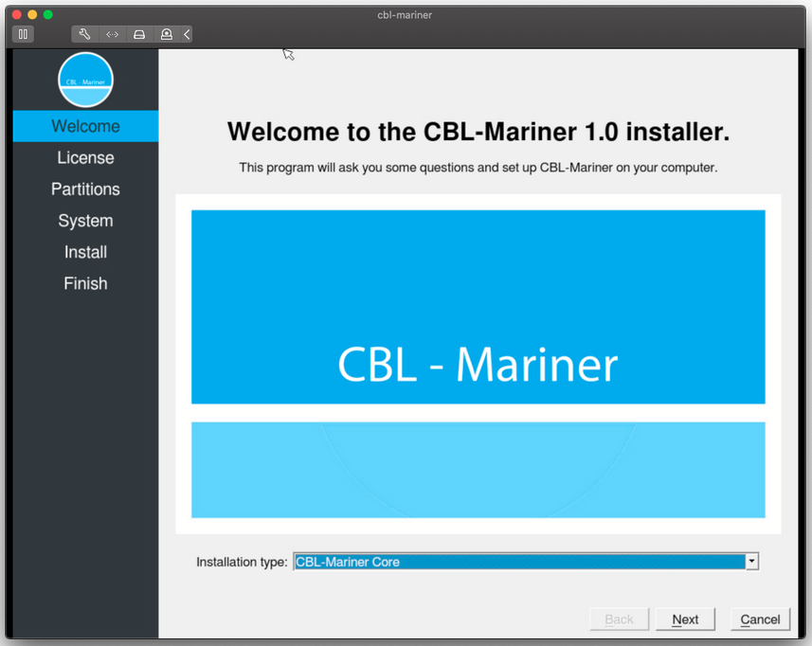
Task: Select the Welcome step in sidebar
Action: [x=85, y=126]
